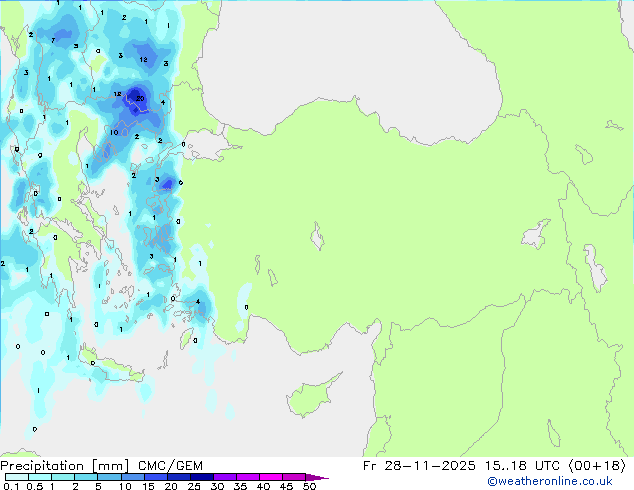Click the 'CMC/GEM' model label
The image size is (634, 490).
point(170,466)
